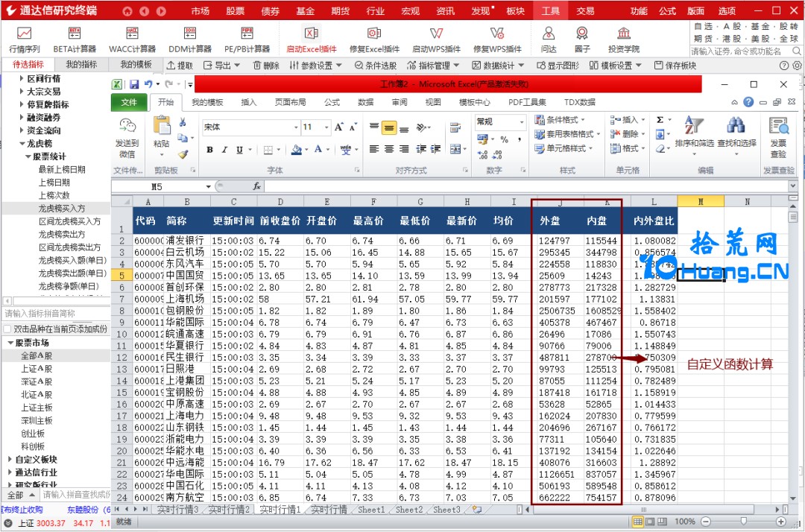The height and width of the screenshot is (532, 805).
Task: Toggle 双击品种在当前页添加成份 checkbox
Action: coord(7,329)
